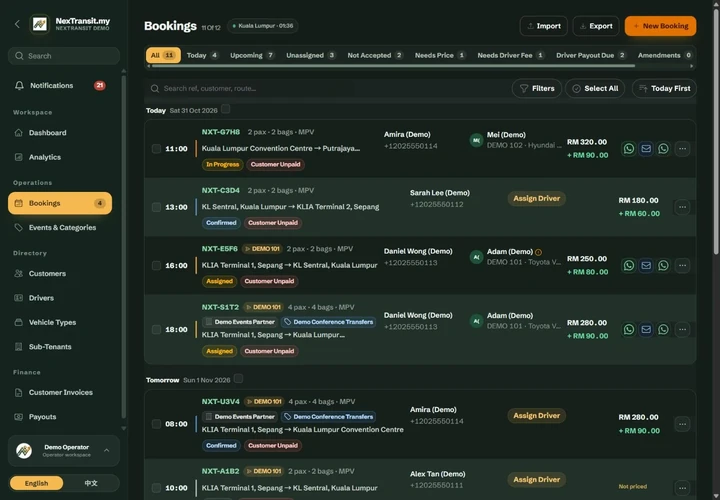Click first WhatsApp icon on NXT-S1T2 row

pos(629,329)
